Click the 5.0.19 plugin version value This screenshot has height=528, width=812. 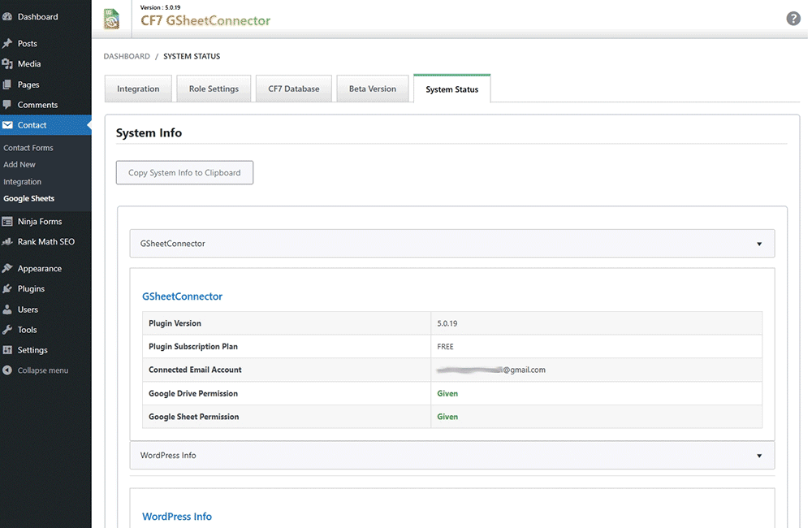(447, 323)
